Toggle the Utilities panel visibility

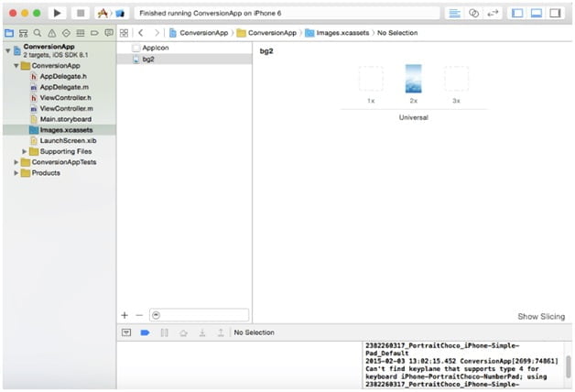[x=558, y=14]
